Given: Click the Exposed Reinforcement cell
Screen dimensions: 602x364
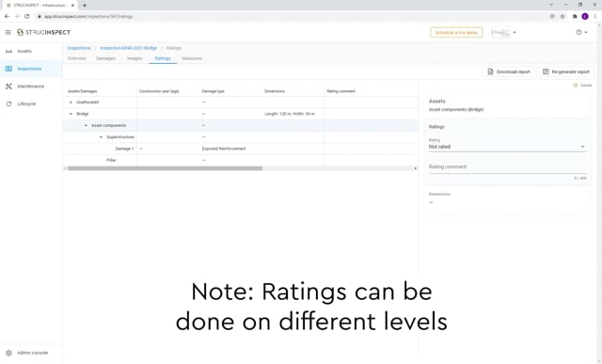Looking at the screenshot, I should [224, 149].
